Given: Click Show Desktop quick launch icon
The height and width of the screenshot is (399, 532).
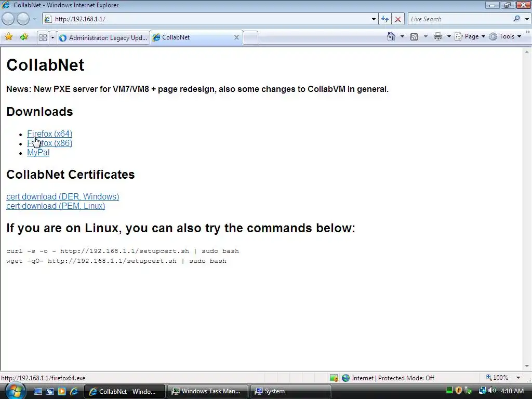Looking at the screenshot, I should pyautogui.click(x=37, y=391).
